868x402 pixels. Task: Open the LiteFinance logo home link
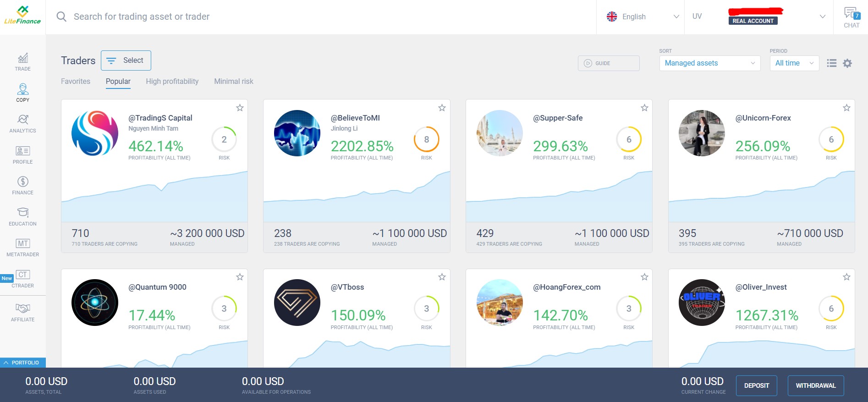pos(22,16)
